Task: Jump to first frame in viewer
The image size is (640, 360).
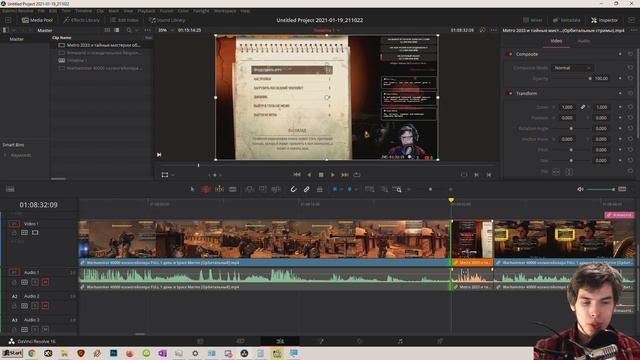Action: pos(297,175)
